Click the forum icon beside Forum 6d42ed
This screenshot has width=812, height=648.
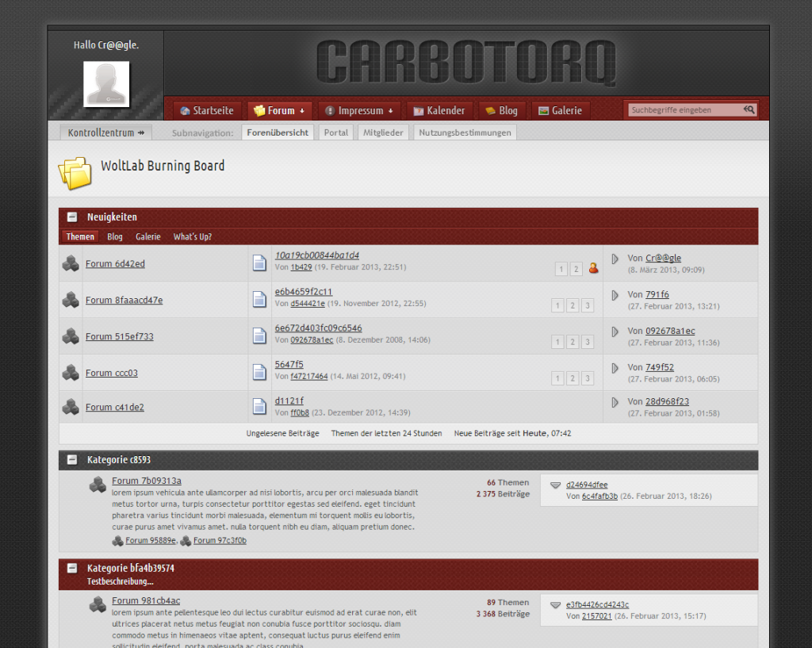[71, 264]
